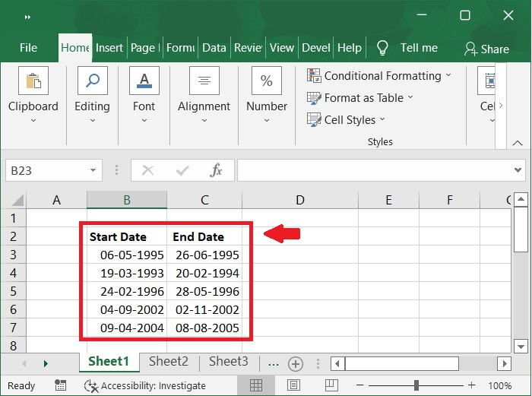Screen dimensions: 532x396
Task: Switch to Page Layout view
Action: (x=291, y=385)
